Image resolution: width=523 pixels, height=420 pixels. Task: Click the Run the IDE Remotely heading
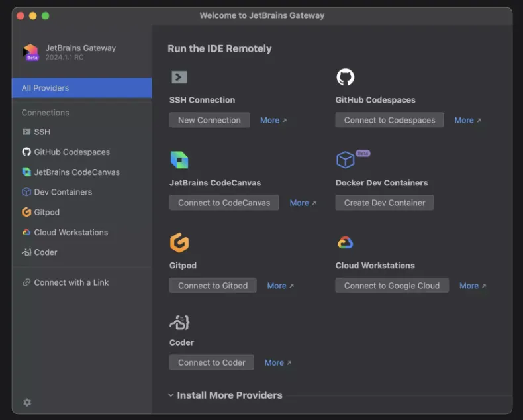coord(220,49)
